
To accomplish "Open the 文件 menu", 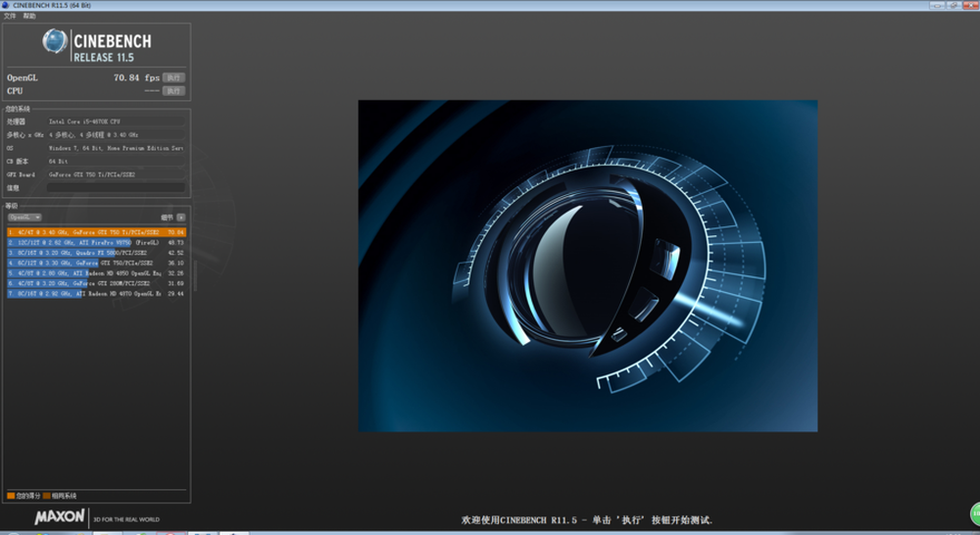I will coord(10,16).
